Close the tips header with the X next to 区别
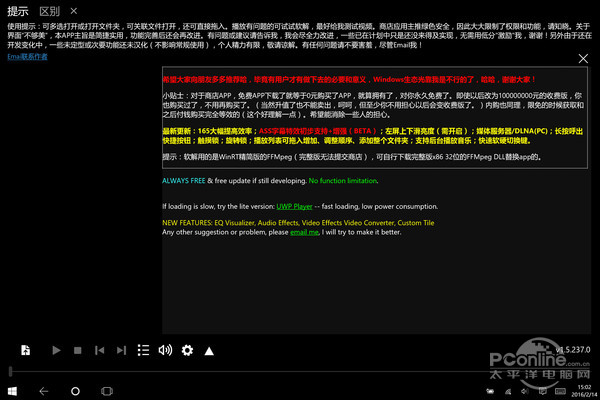600x400 pixels. (x=74, y=11)
